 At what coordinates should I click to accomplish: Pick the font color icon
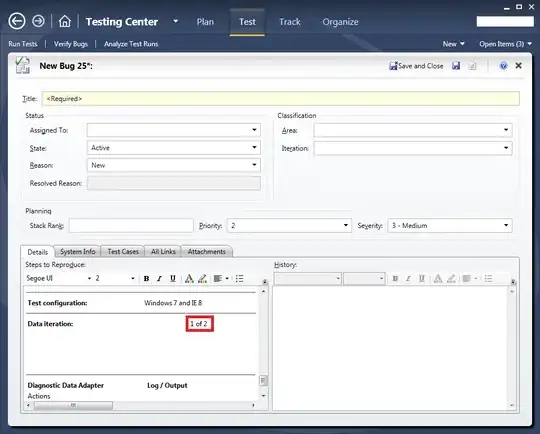[x=189, y=279]
